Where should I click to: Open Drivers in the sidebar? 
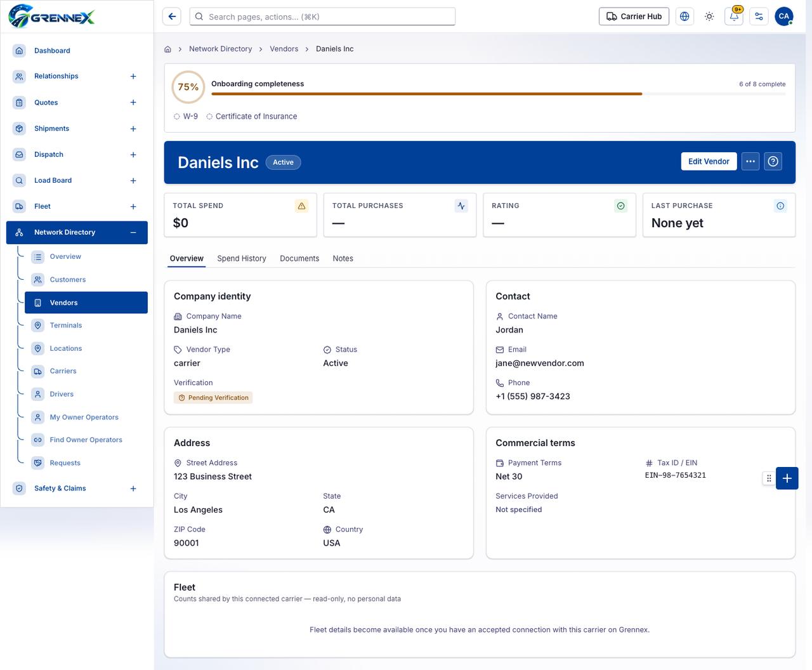tap(86, 394)
